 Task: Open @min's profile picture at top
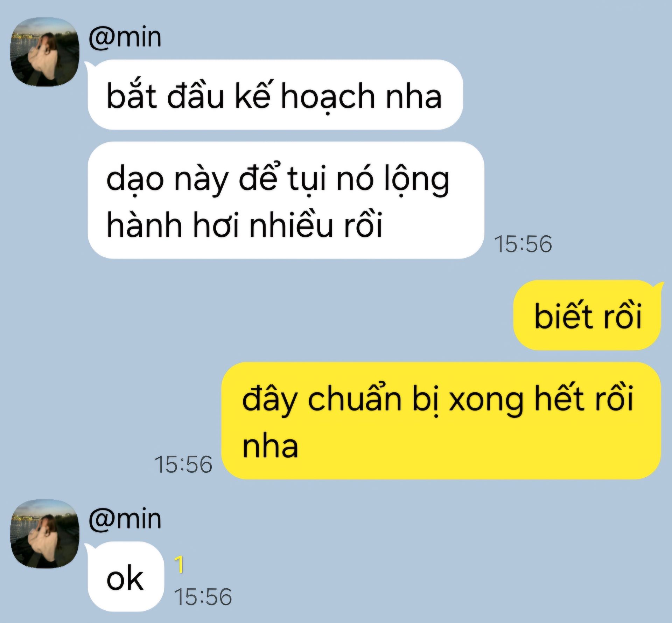45,52
